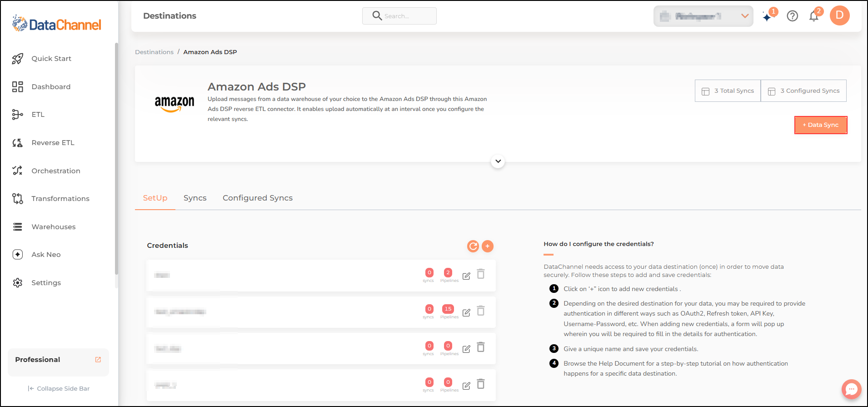Click the Orchestration icon in the sidebar
The width and height of the screenshot is (868, 407).
pyautogui.click(x=18, y=171)
